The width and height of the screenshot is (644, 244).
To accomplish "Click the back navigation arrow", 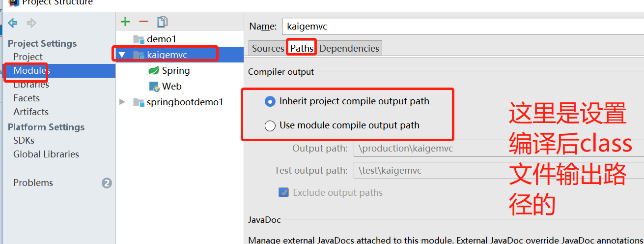I will [x=13, y=23].
